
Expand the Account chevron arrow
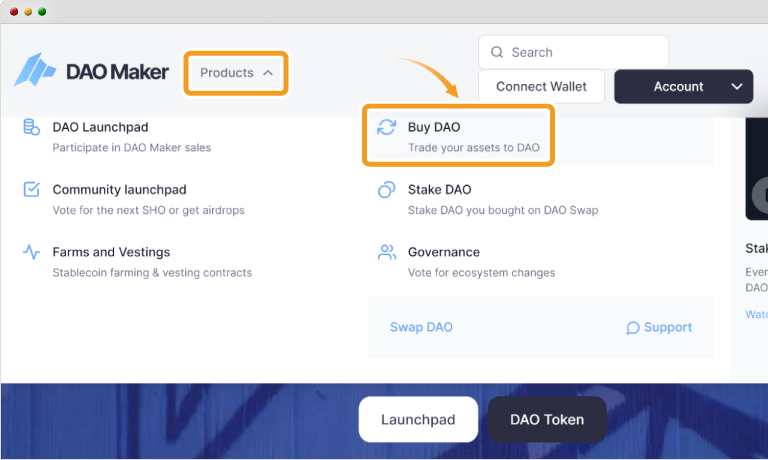click(x=737, y=87)
